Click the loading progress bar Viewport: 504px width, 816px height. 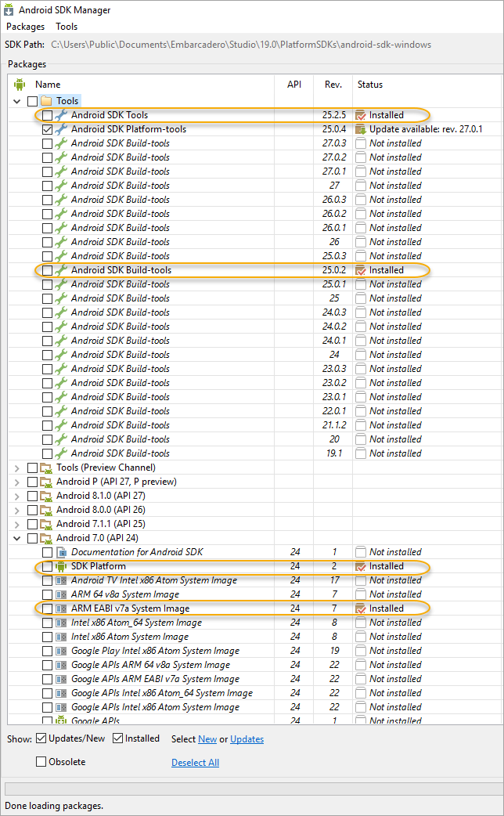(x=251, y=788)
